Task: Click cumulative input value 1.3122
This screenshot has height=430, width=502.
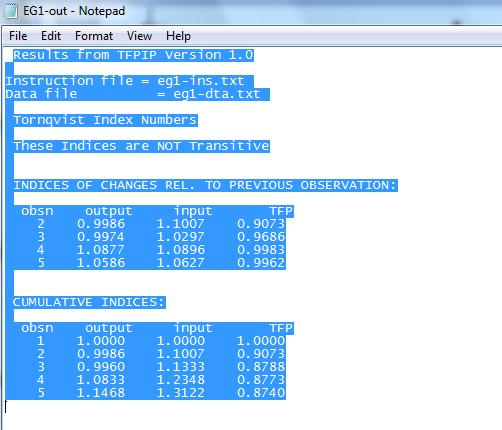Action: click(181, 393)
